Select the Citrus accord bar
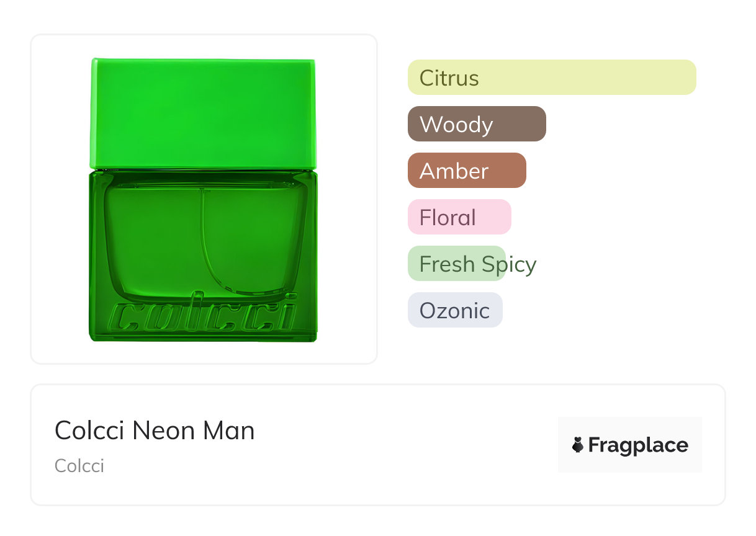This screenshot has width=756, height=536. pyautogui.click(x=552, y=78)
